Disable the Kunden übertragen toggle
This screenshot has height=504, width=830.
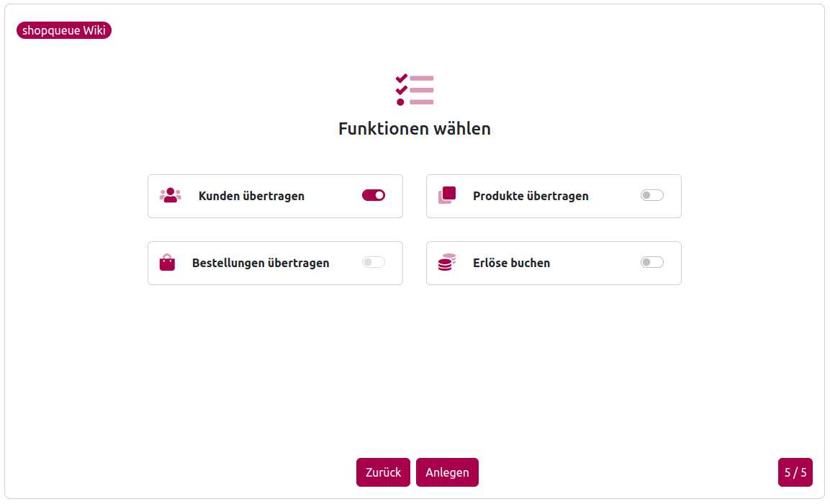click(x=374, y=195)
